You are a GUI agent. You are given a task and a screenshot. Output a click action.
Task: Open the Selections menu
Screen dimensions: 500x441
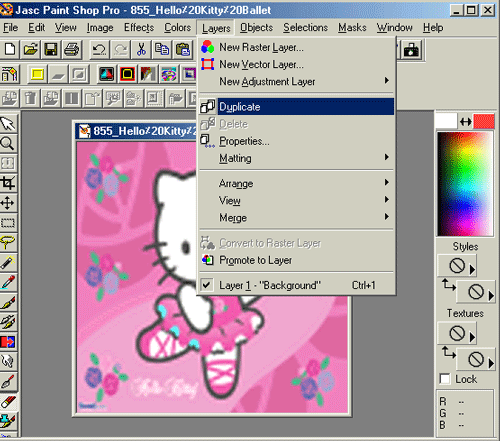tap(305, 27)
